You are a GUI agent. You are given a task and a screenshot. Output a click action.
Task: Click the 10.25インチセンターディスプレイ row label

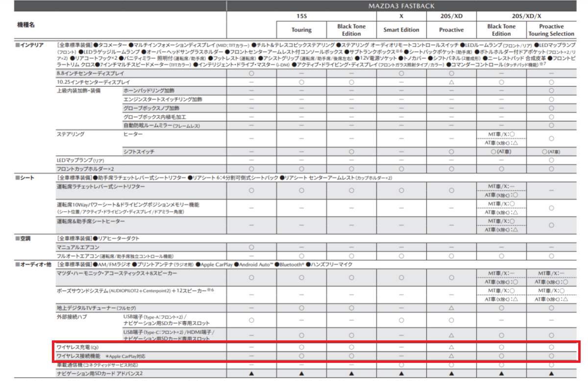click(93, 82)
